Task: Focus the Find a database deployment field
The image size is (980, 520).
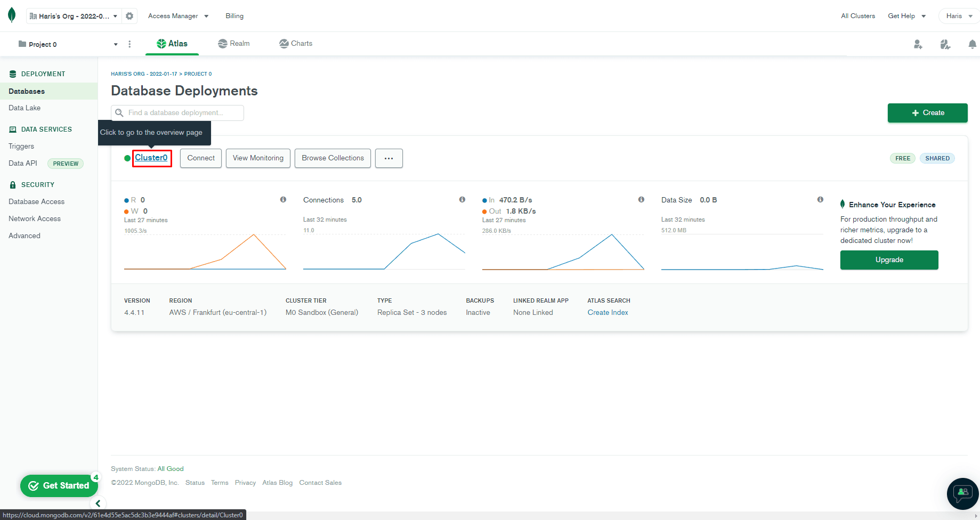Action: pos(177,113)
